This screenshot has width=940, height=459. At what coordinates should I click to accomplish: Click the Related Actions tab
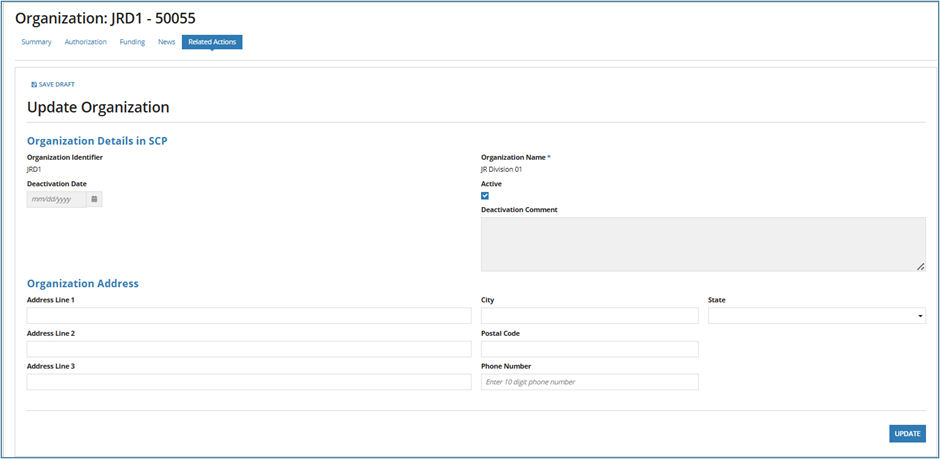click(212, 42)
